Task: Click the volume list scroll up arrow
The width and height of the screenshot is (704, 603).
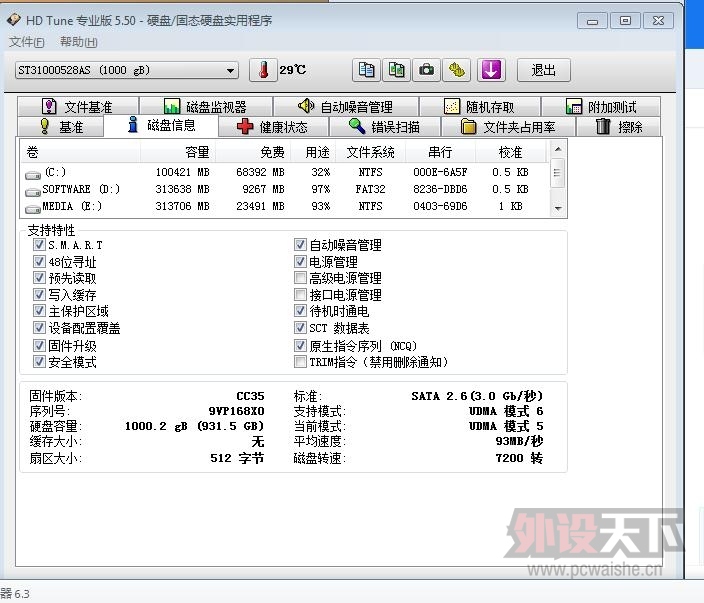Action: (x=557, y=149)
